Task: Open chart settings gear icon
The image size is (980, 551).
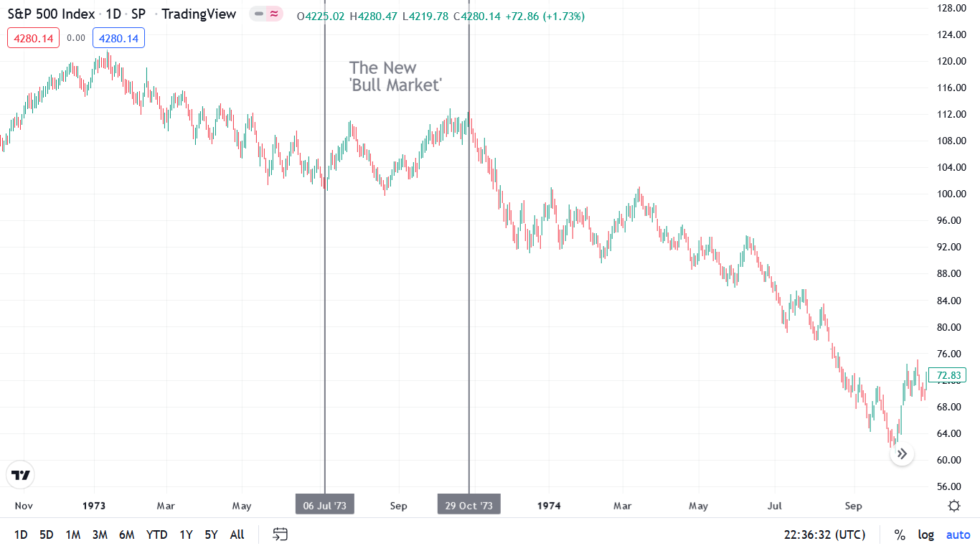Action: point(954,506)
